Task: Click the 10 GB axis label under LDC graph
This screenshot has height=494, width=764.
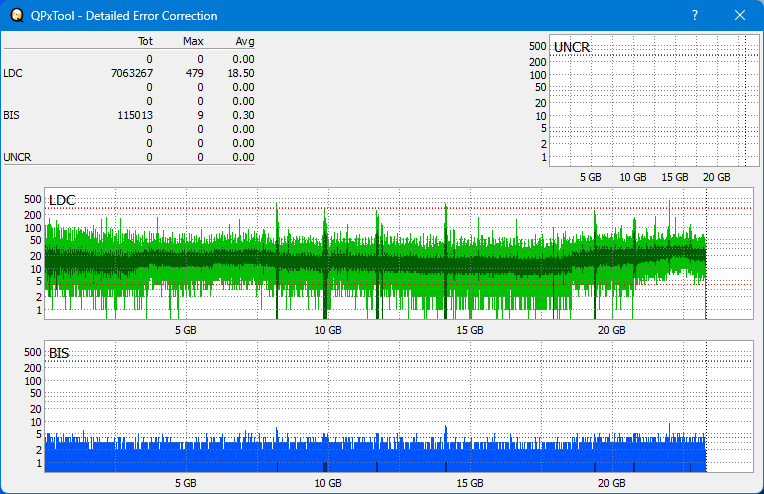Action: click(328, 330)
